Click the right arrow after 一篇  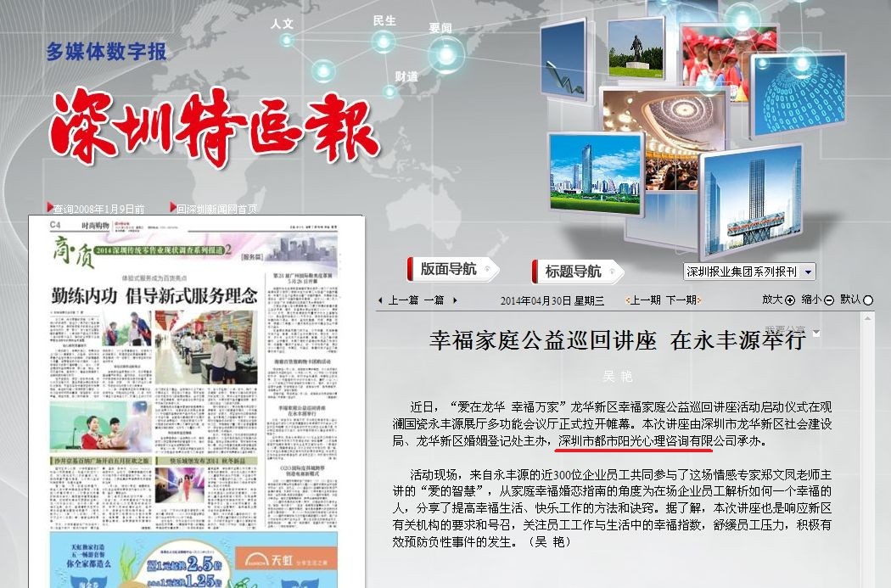(455, 300)
